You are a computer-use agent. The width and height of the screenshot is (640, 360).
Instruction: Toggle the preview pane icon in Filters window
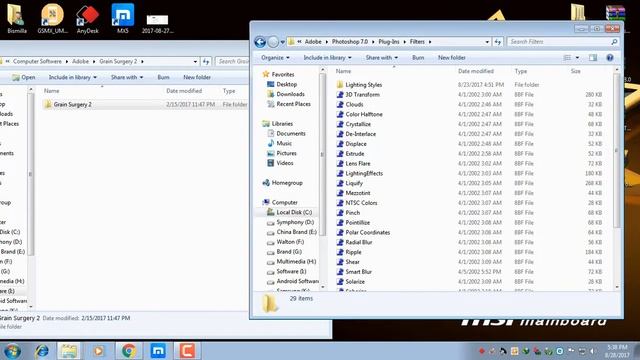point(593,58)
